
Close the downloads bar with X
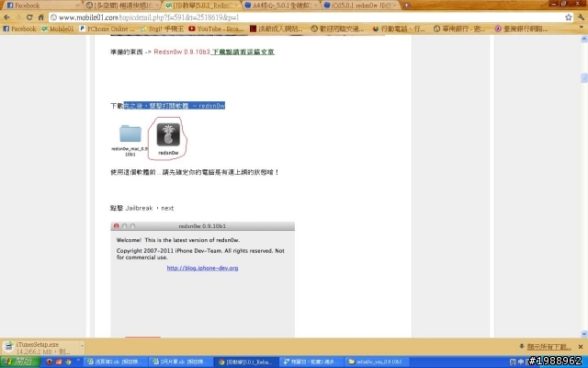tap(581, 347)
